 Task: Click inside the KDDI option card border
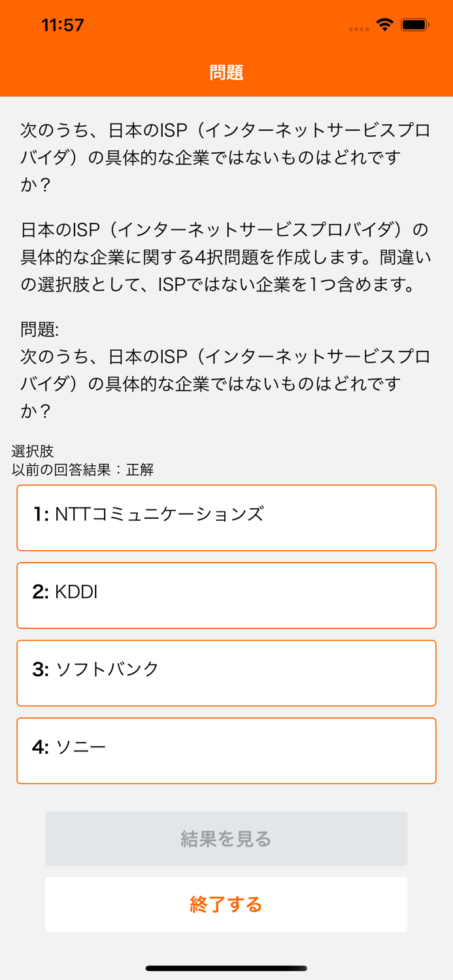click(x=226, y=595)
